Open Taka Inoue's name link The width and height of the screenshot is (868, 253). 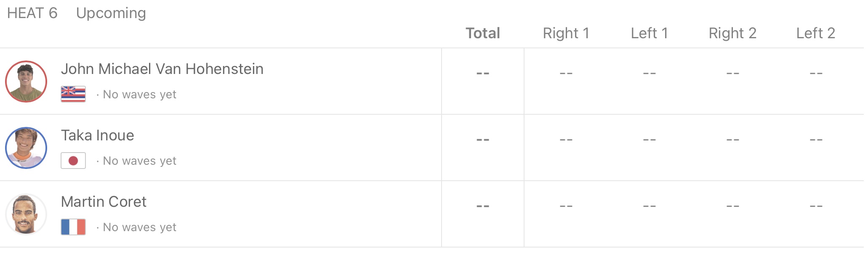pos(97,135)
